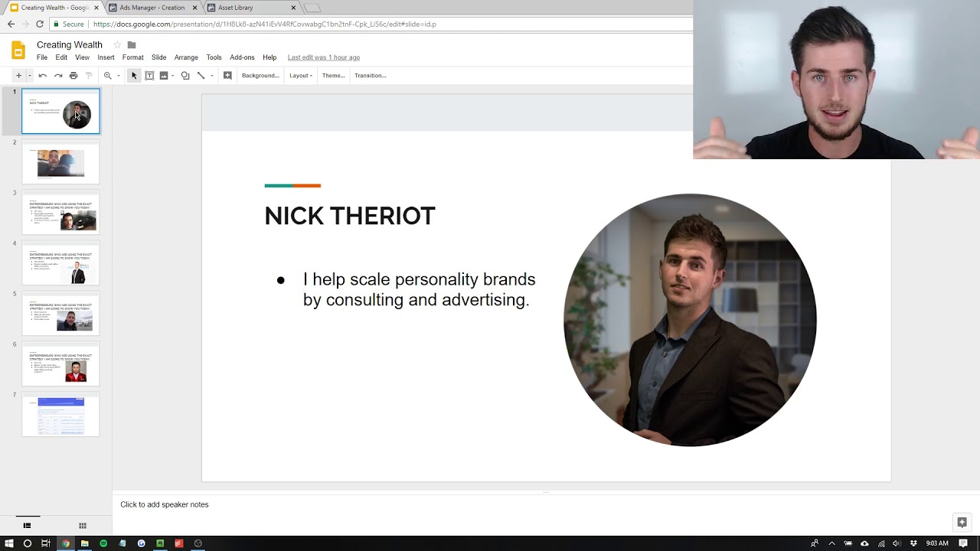The width and height of the screenshot is (980, 551).
Task: Select slide 5 thumbnail in filmstrip
Action: tap(60, 314)
